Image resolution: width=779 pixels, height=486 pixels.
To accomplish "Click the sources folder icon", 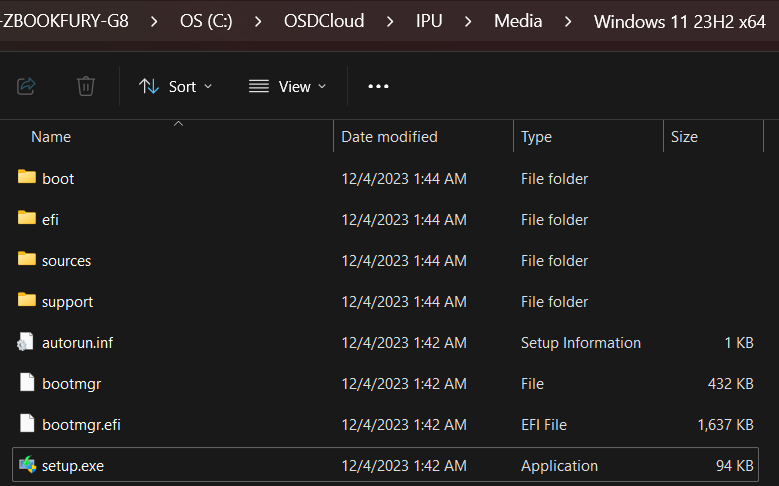I will click(x=27, y=260).
